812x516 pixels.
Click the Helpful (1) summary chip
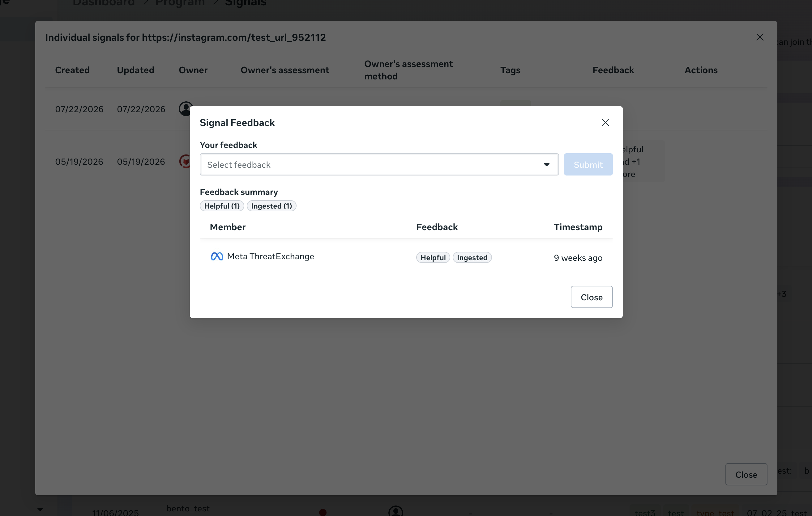(222, 206)
